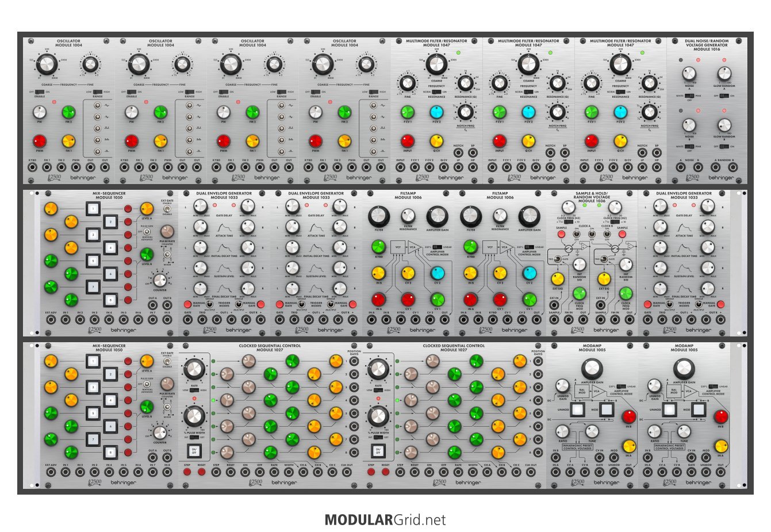
Task: Click the green power LED on the first Multimode Filter
Action: coord(458,53)
